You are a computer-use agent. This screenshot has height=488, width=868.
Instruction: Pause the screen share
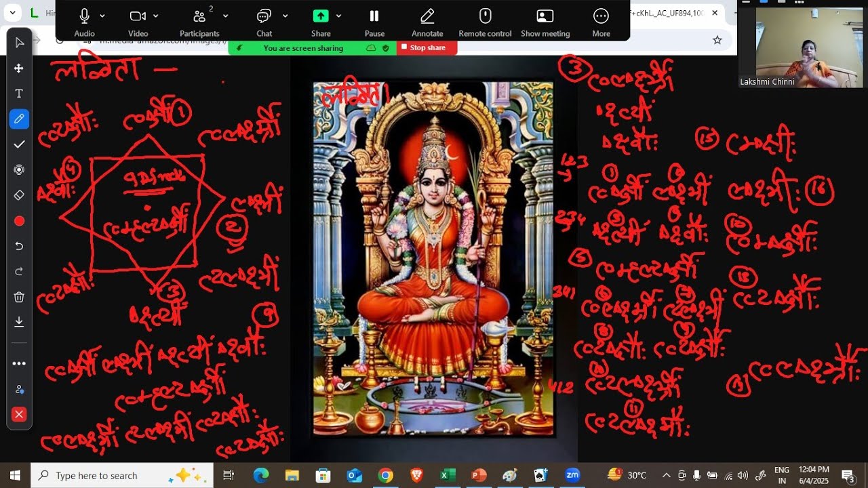point(374,22)
